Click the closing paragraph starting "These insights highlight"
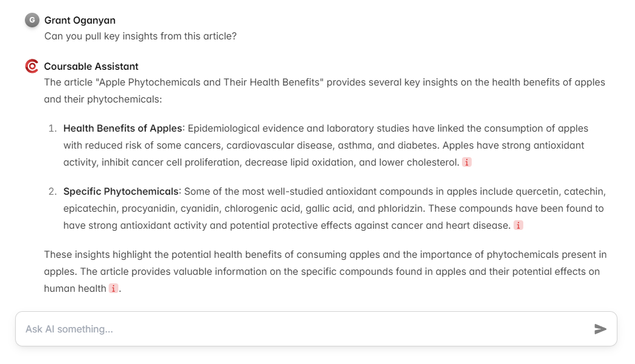 [x=325, y=271]
